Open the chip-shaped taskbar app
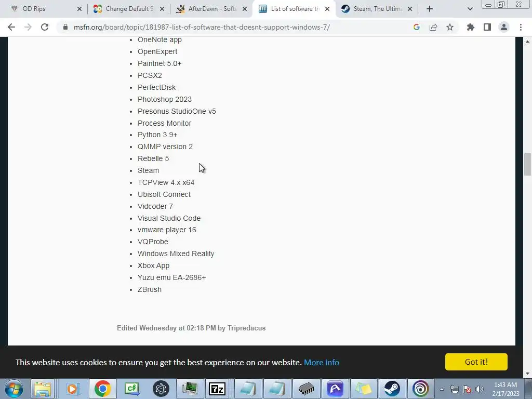Viewport: 532px width, 399px height. point(306,389)
